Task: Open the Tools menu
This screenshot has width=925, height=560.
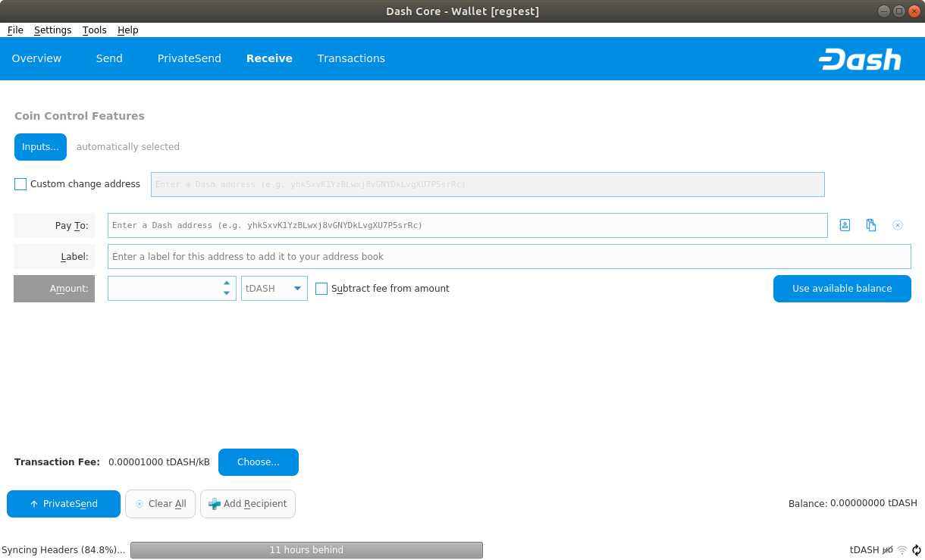Action: click(x=95, y=30)
